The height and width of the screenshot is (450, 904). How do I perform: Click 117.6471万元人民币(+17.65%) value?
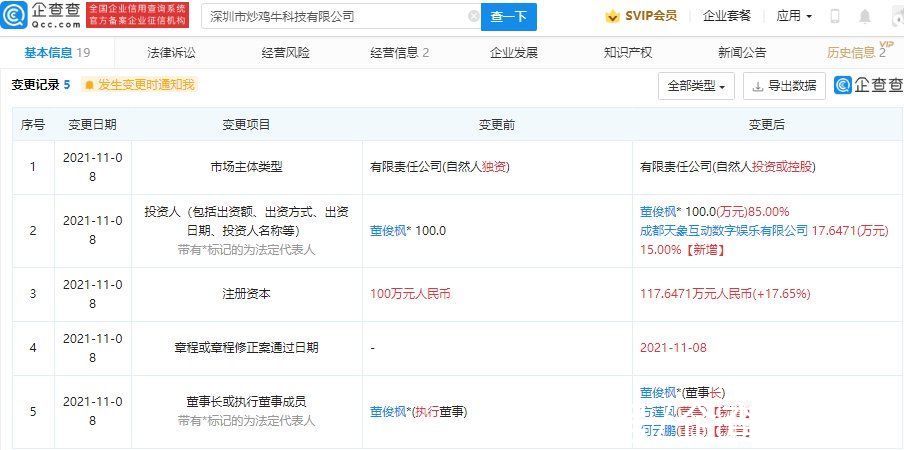pos(725,294)
